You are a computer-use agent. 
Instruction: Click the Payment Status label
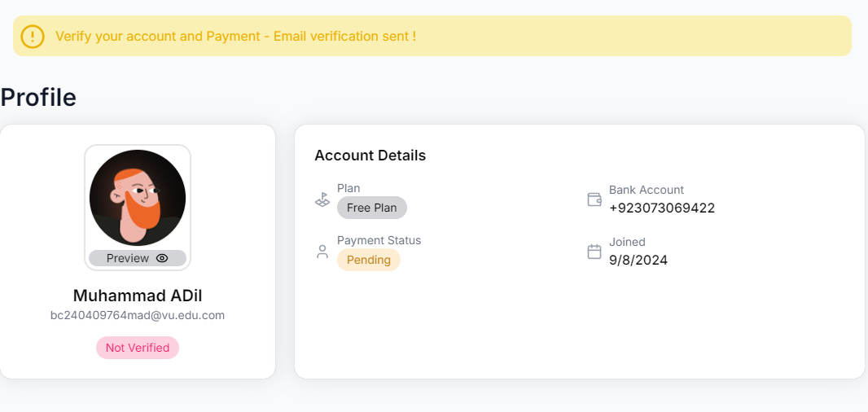(x=379, y=240)
